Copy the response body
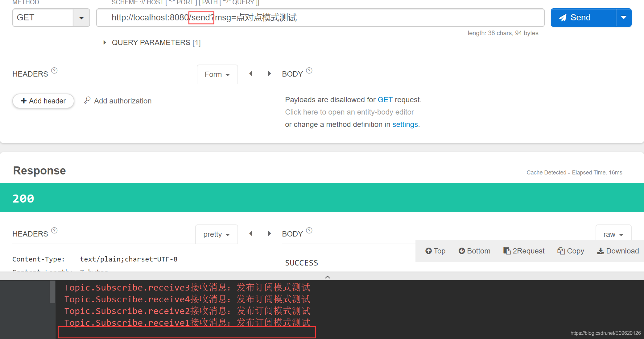Image resolution: width=644 pixels, height=339 pixels. point(571,251)
